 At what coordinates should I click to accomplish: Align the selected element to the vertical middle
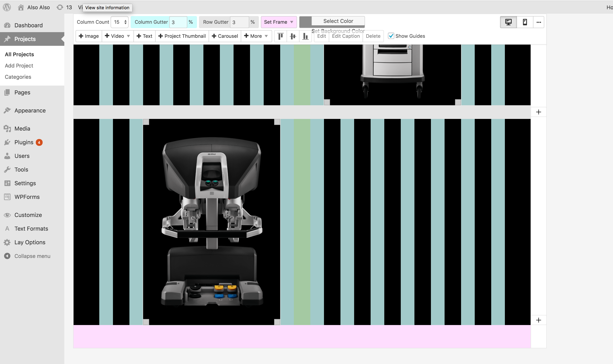[x=293, y=36]
